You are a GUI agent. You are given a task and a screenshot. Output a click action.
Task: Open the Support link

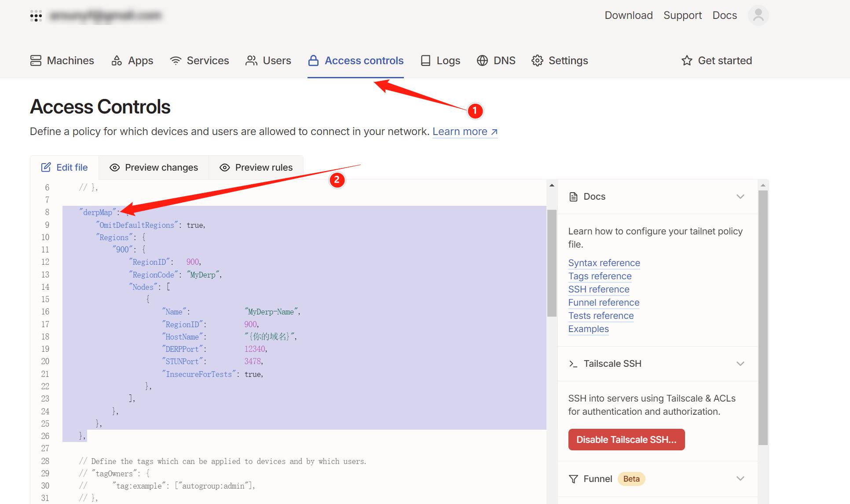[x=682, y=15]
